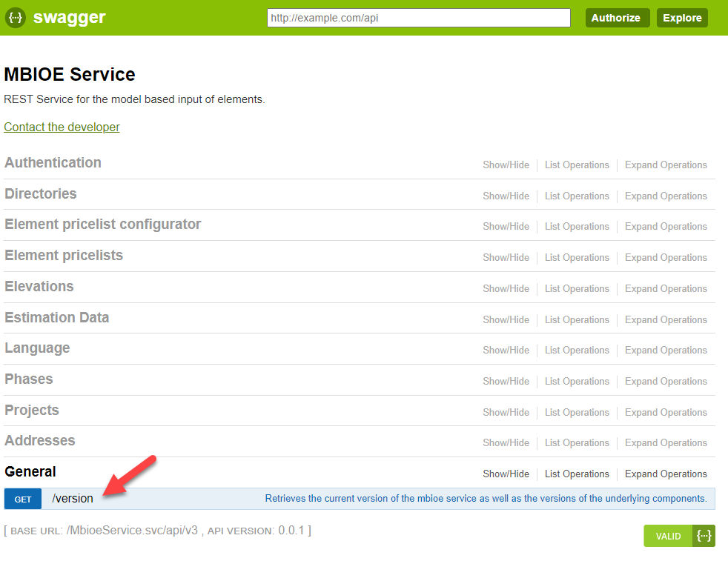Image resolution: width=728 pixels, height=561 pixels.
Task: Click the BASE URL footer text
Action: coord(157,531)
